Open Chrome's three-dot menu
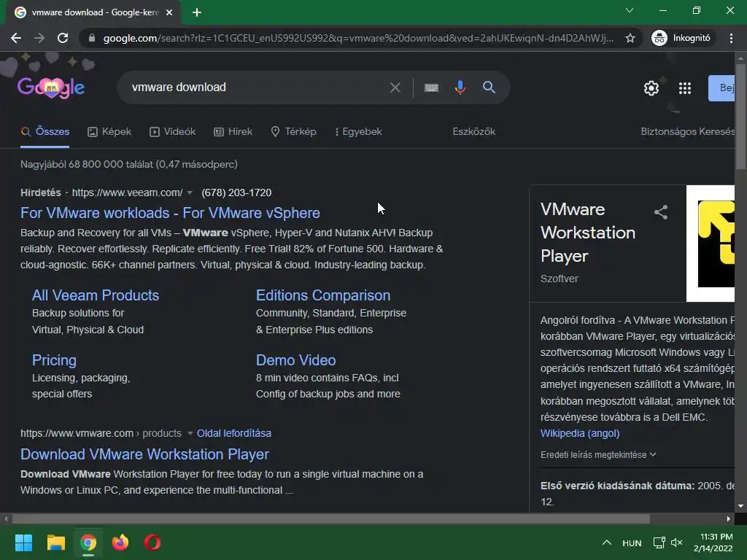The width and height of the screenshot is (747, 560). pos(731,38)
